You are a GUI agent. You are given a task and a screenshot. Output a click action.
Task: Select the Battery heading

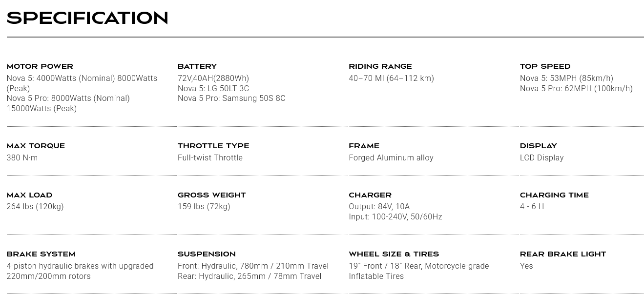[197, 66]
